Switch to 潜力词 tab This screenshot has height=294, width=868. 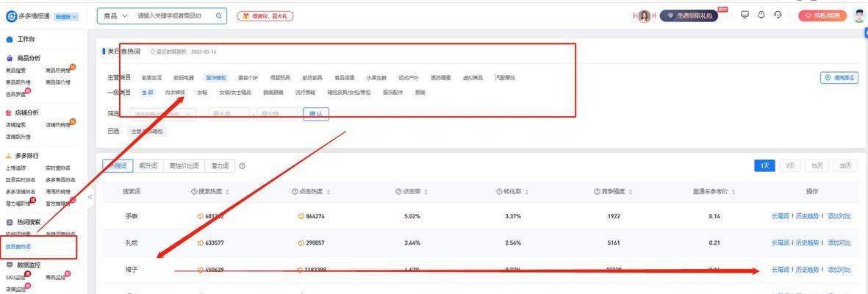220,165
